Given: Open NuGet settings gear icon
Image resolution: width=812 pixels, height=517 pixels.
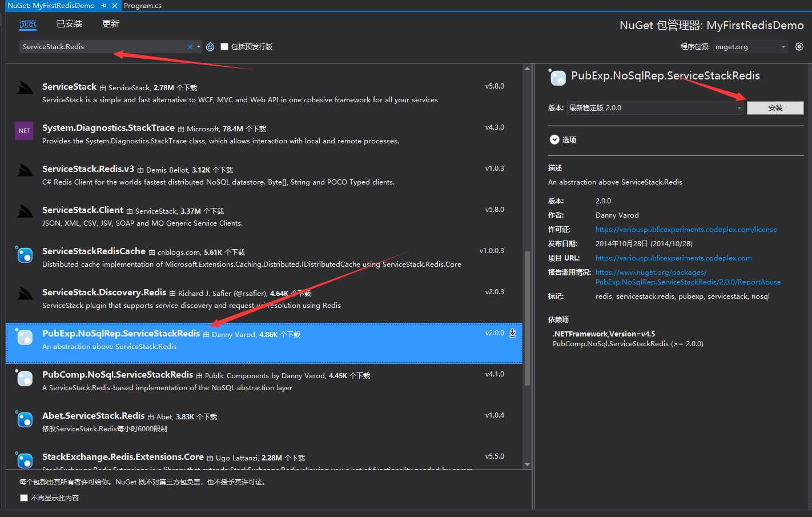Looking at the screenshot, I should [x=799, y=47].
